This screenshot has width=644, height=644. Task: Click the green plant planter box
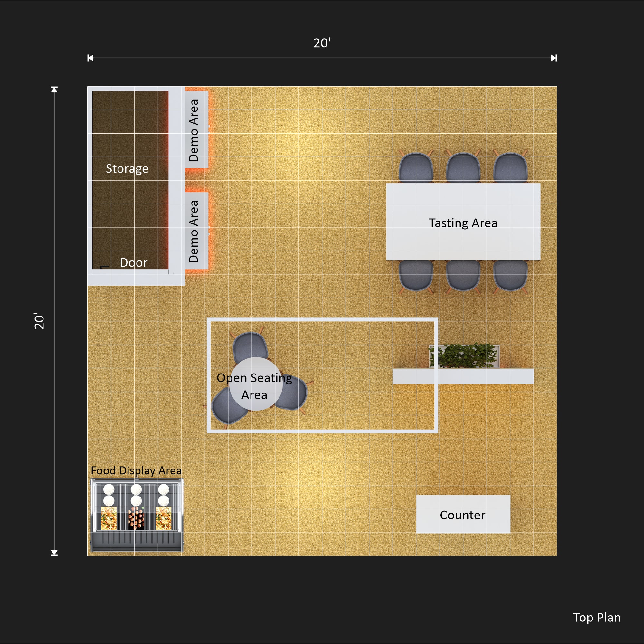464,356
